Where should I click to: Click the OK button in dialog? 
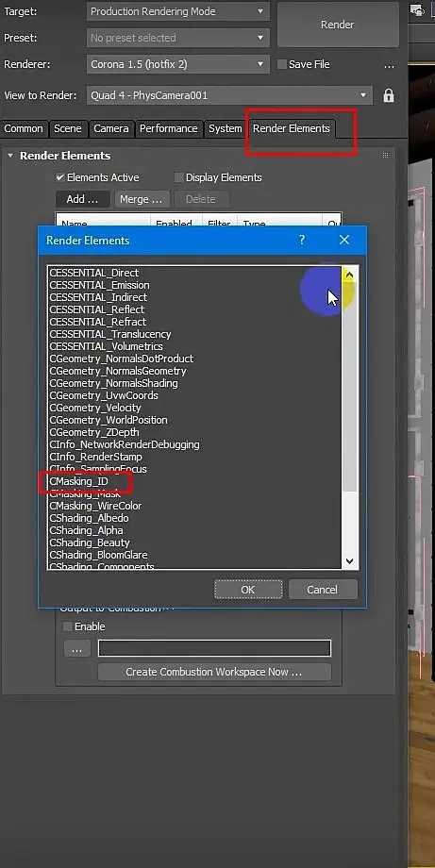click(x=248, y=590)
